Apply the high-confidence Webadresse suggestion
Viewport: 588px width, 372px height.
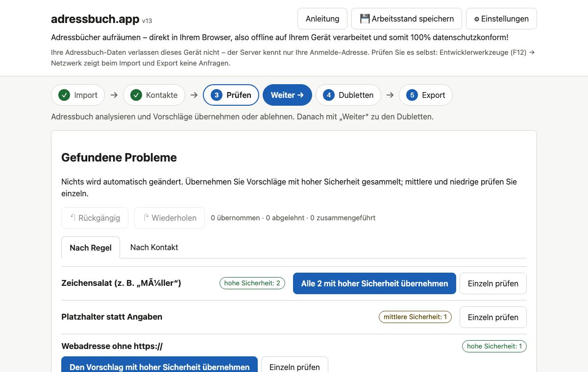[159, 367]
